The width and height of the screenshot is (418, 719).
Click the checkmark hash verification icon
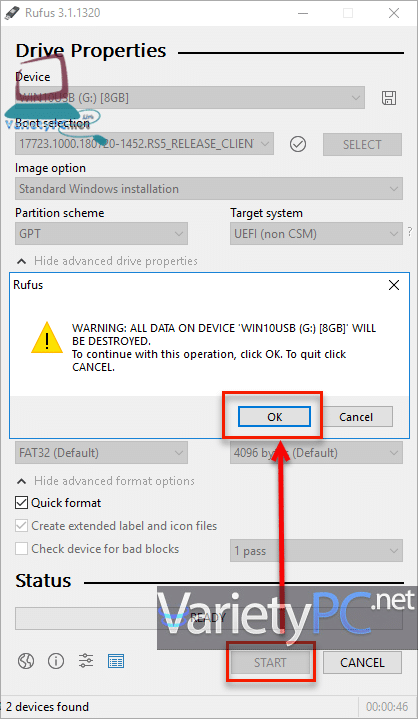298,144
